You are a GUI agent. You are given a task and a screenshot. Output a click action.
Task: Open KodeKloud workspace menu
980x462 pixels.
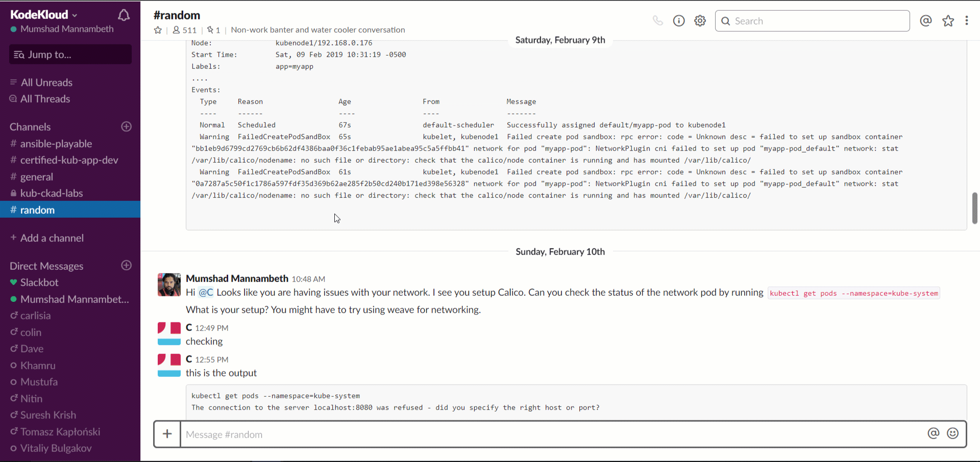[x=44, y=15]
